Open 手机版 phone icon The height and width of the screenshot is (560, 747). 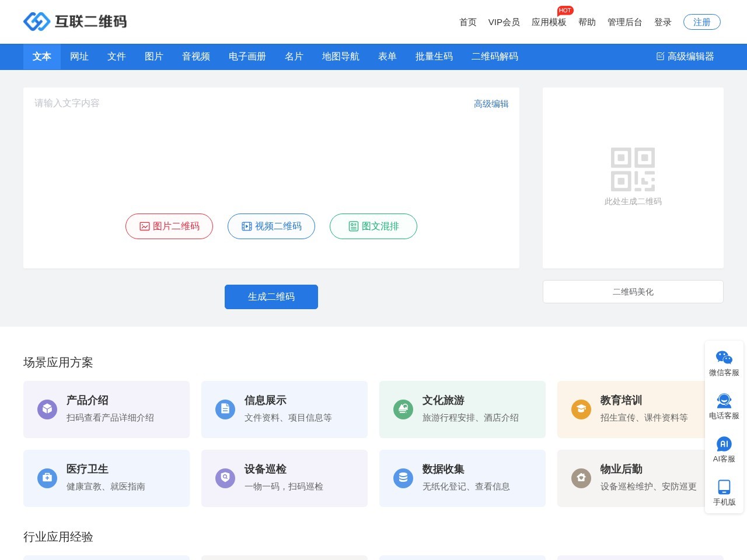pyautogui.click(x=724, y=487)
